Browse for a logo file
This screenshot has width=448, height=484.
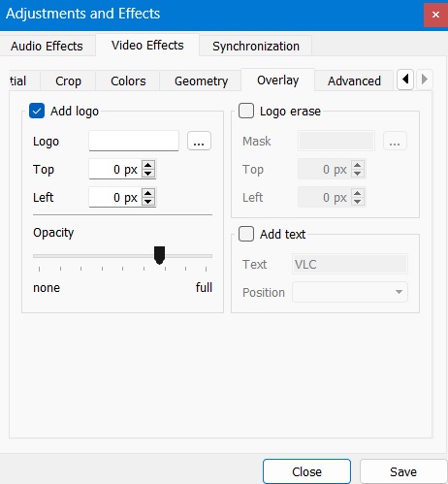tap(199, 141)
